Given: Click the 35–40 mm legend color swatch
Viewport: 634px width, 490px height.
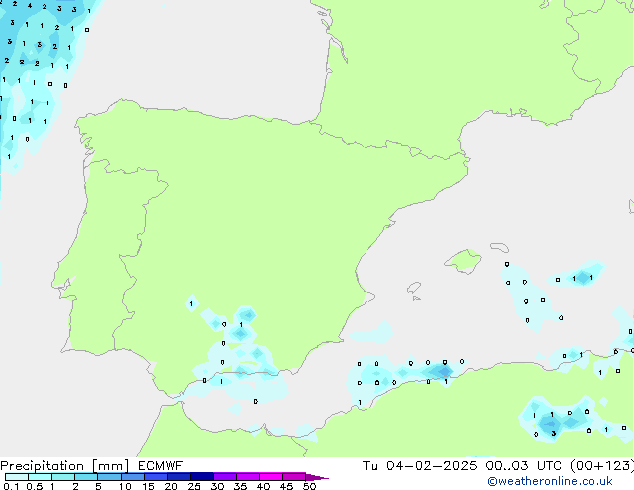Looking at the screenshot, I should click(x=247, y=477).
